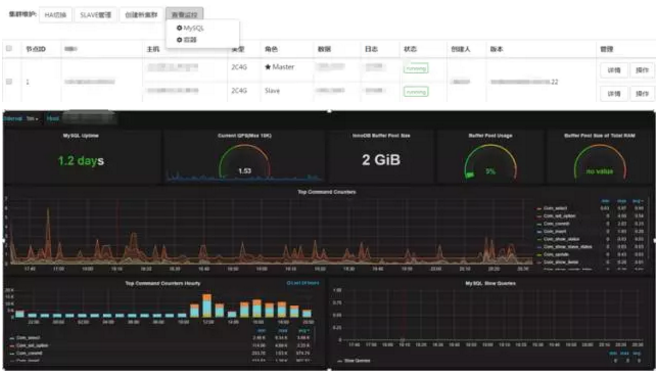Toggle Com_show_status series in the legend
The image size is (661, 375).
(x=561, y=239)
